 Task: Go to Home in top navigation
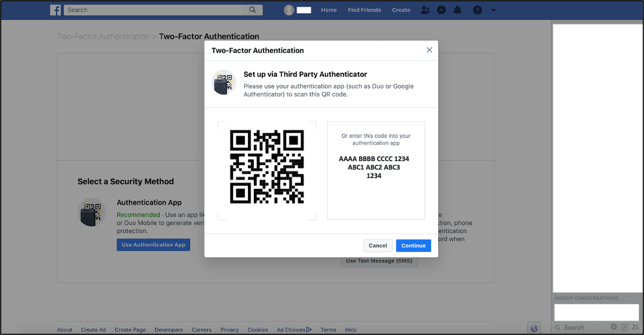[329, 10]
